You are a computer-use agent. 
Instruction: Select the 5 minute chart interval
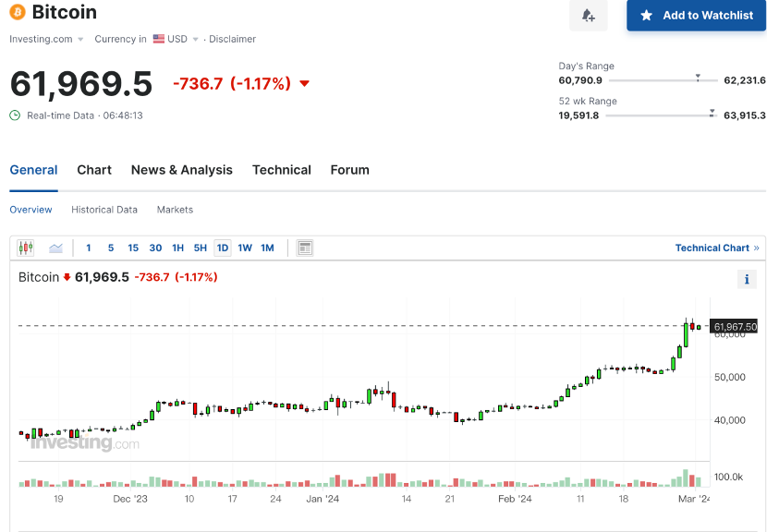click(x=111, y=248)
